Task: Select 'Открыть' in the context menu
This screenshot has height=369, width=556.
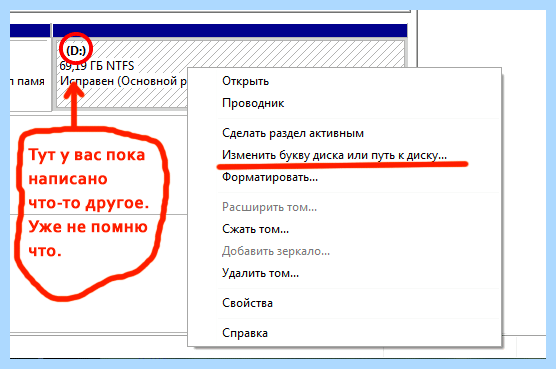Action: point(344,81)
